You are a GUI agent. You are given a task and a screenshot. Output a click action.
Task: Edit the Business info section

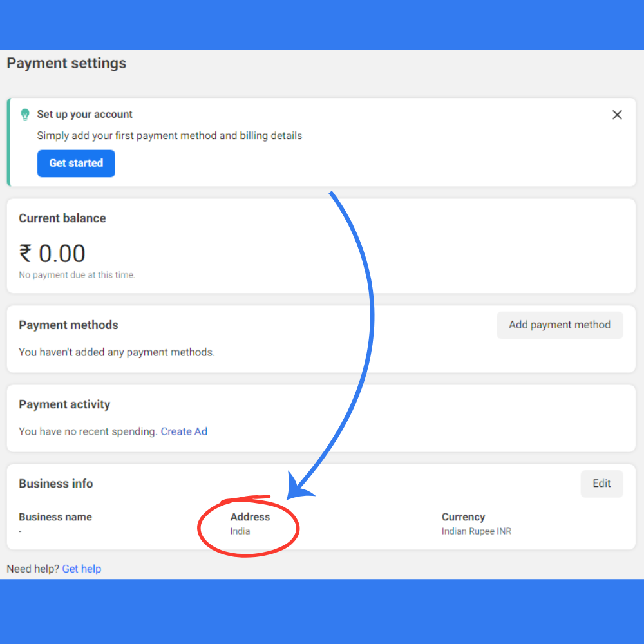pyautogui.click(x=601, y=484)
